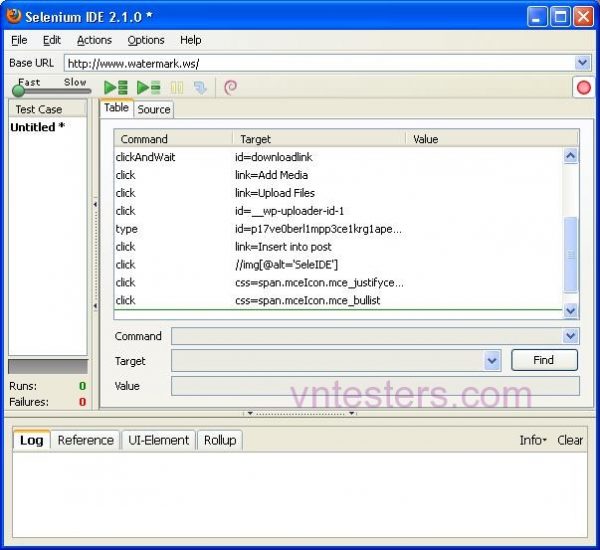
Task: Close the Selenium IDE window
Action: [x=583, y=17]
